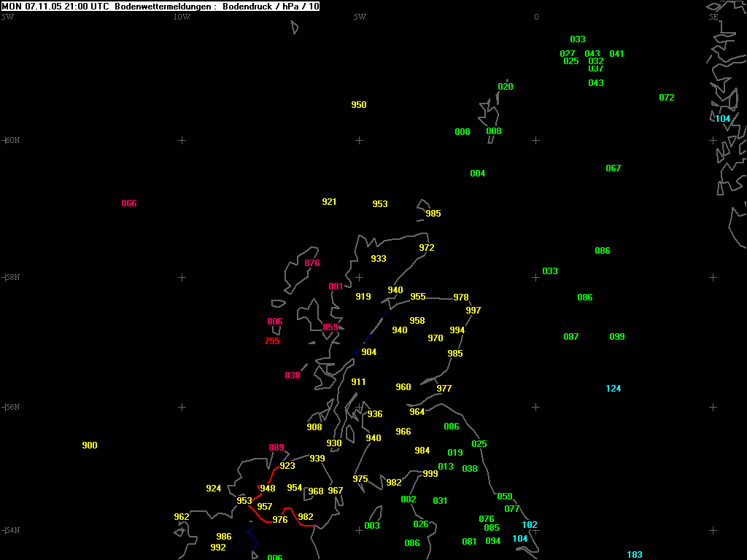Screen dimensions: 747x560
Task: Select the green 072 pressure reading
Action: [x=667, y=98]
